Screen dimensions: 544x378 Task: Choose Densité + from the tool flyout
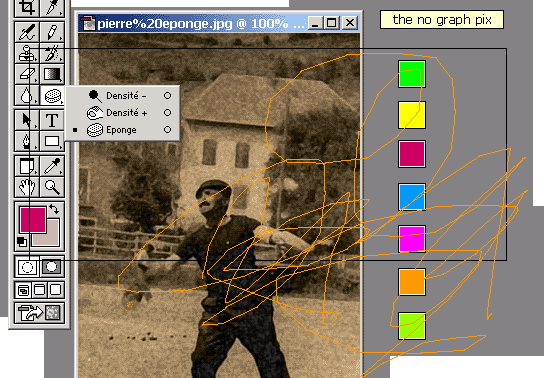pos(122,113)
